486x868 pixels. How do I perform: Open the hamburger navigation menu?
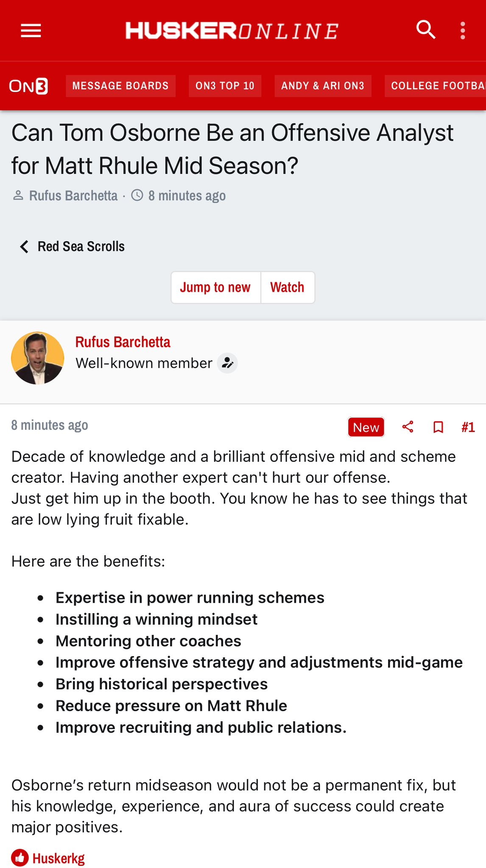click(31, 31)
